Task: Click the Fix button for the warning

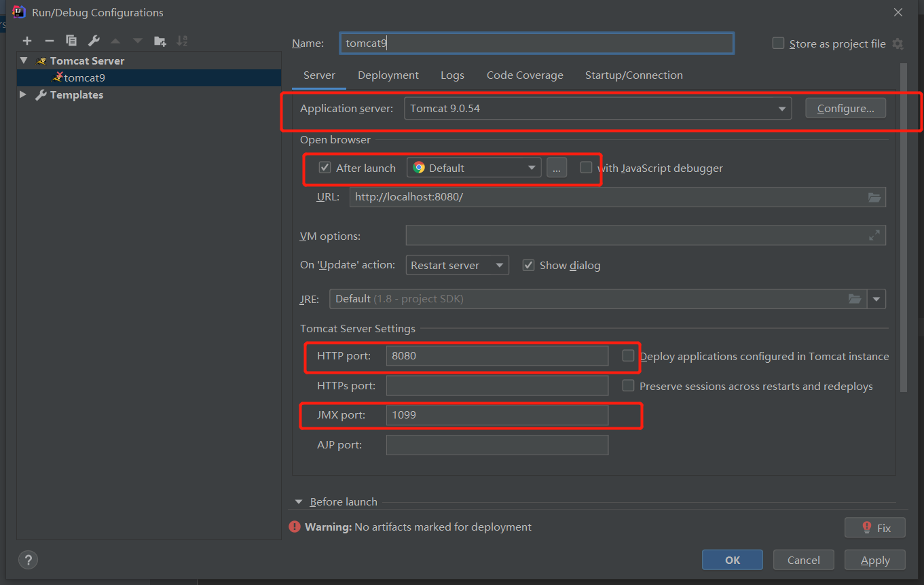Action: coord(875,527)
